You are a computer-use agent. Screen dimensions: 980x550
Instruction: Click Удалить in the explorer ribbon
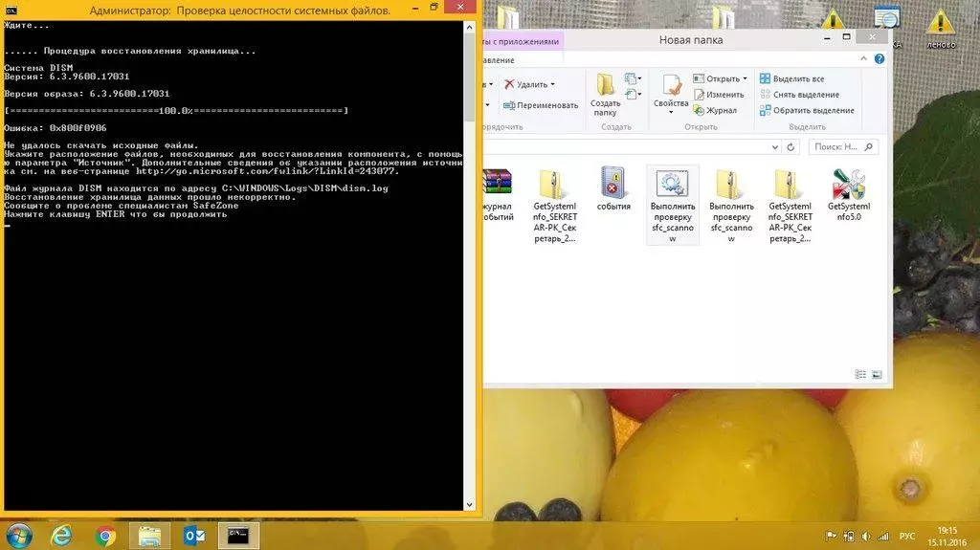(x=526, y=84)
